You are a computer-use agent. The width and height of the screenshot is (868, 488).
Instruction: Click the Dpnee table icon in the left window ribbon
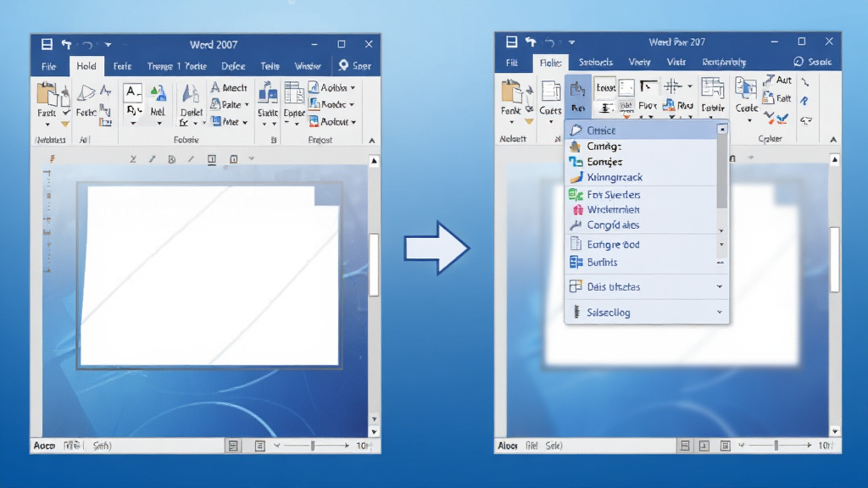tap(294, 92)
